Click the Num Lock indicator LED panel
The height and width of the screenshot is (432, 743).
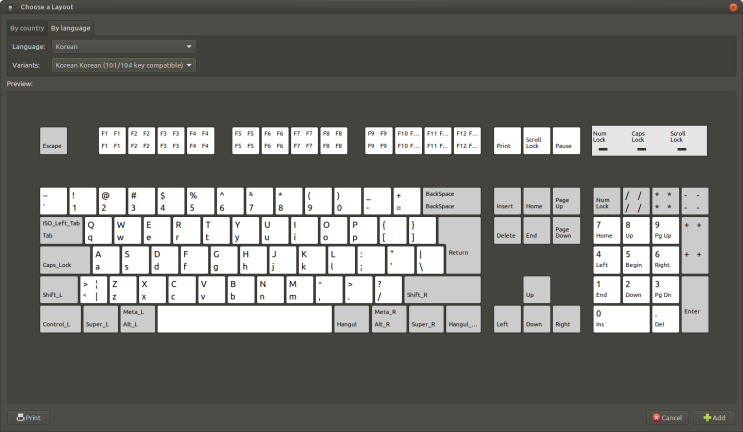tap(649, 141)
